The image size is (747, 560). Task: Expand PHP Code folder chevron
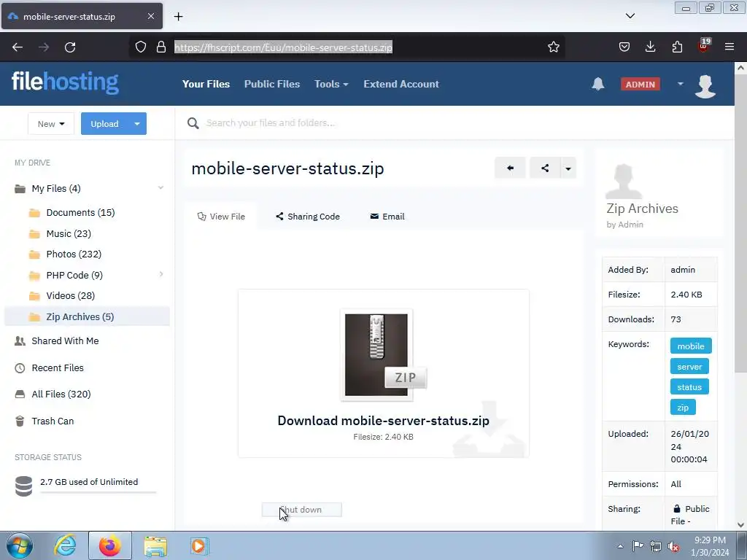161,274
